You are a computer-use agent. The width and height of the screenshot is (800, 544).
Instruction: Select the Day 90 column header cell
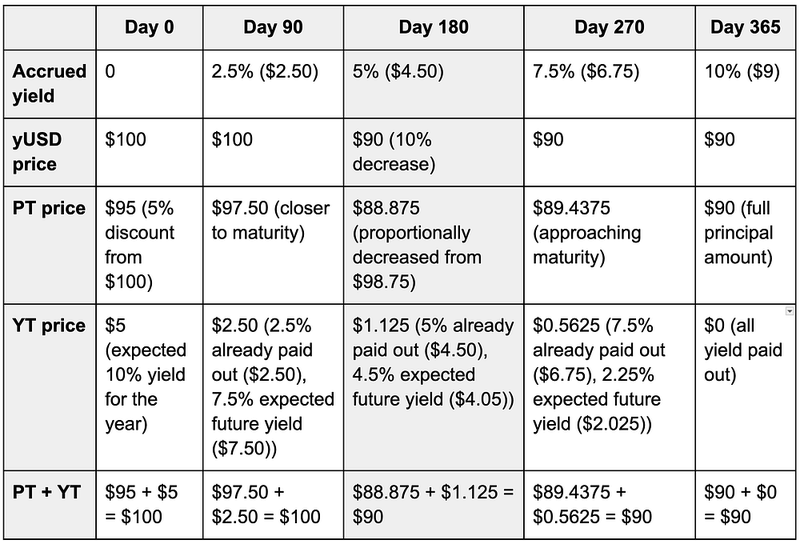tap(272, 28)
